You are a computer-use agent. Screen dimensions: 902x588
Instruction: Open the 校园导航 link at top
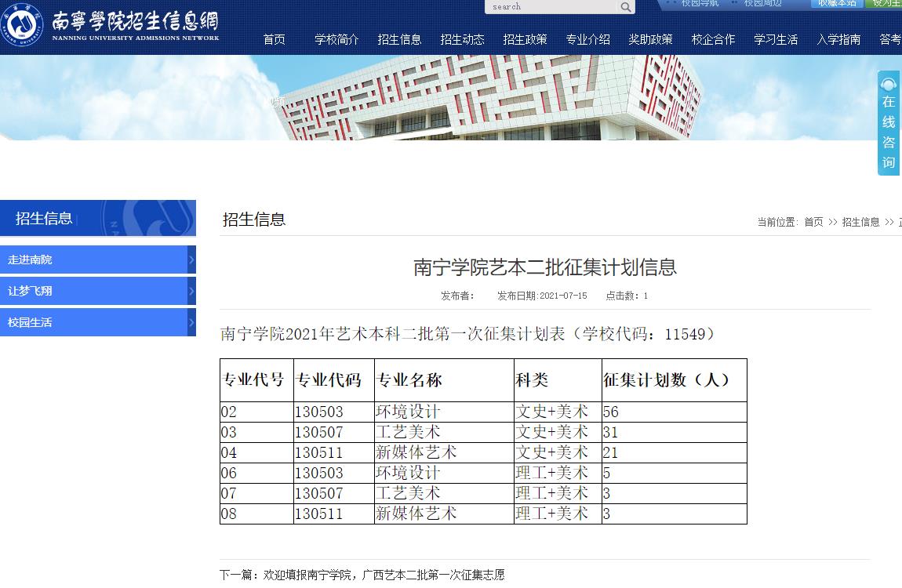click(700, 3)
